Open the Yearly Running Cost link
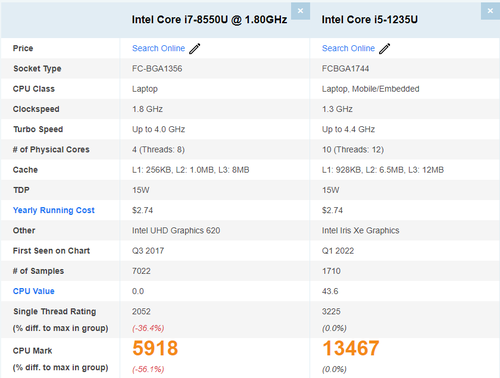 54,210
